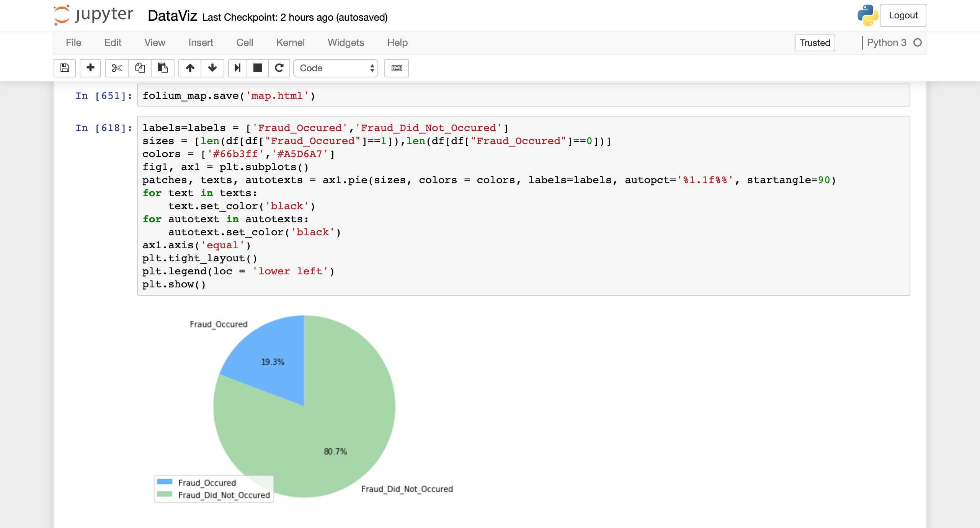Open the cell type Code dropdown
The height and width of the screenshot is (528, 980).
tap(336, 68)
